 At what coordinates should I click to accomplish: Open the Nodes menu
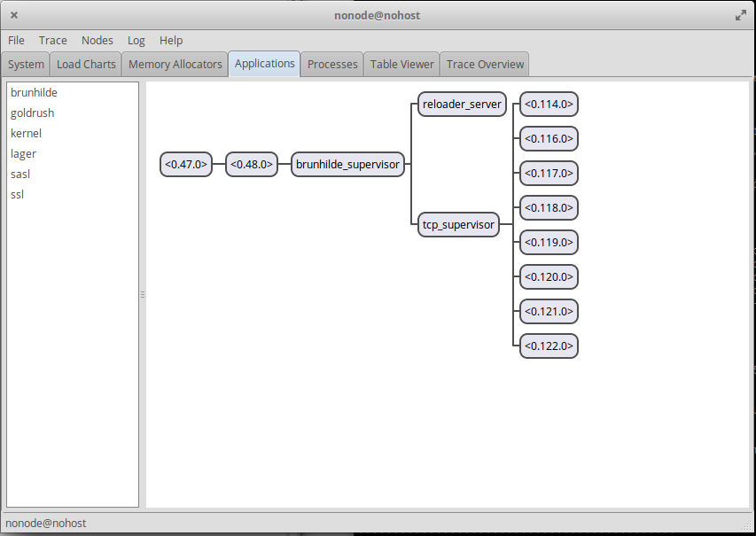click(x=97, y=40)
